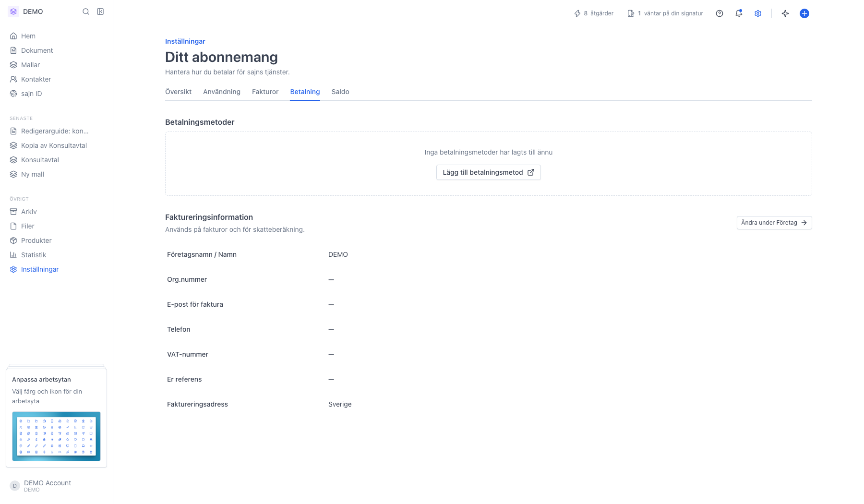
Task: Open the search icon in sidebar header
Action: point(86,12)
